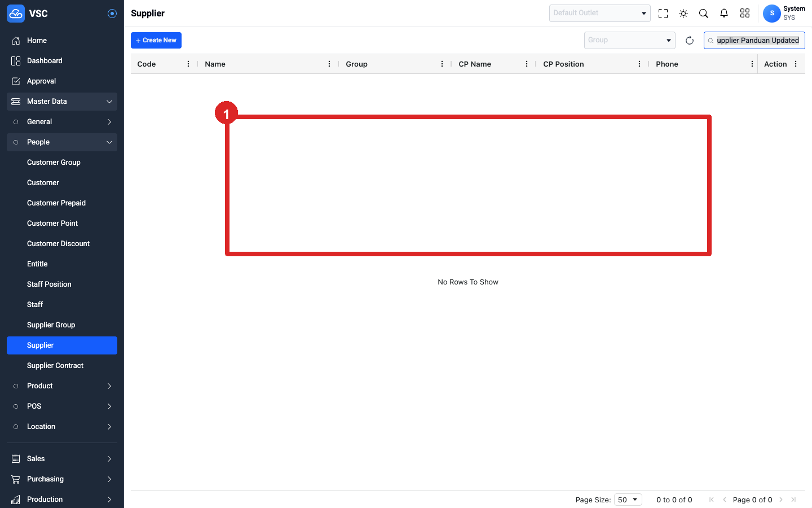Sort by Code column header
Viewport: 812px width, 508px height.
point(147,64)
